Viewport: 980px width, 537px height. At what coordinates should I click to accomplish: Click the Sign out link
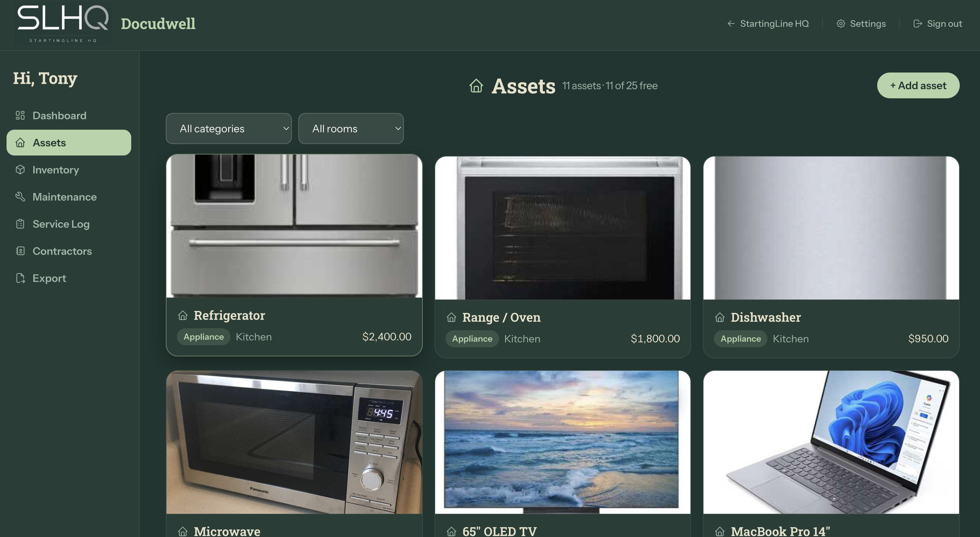coord(938,24)
